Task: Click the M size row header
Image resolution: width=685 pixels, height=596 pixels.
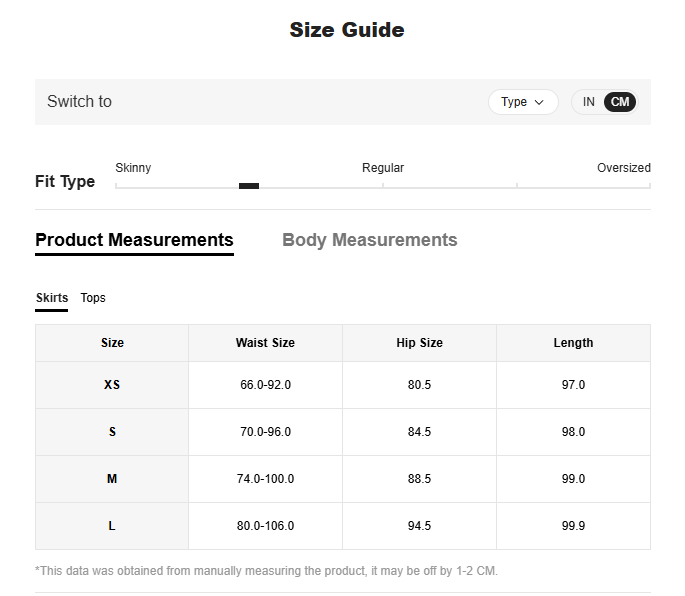Action: (112, 479)
